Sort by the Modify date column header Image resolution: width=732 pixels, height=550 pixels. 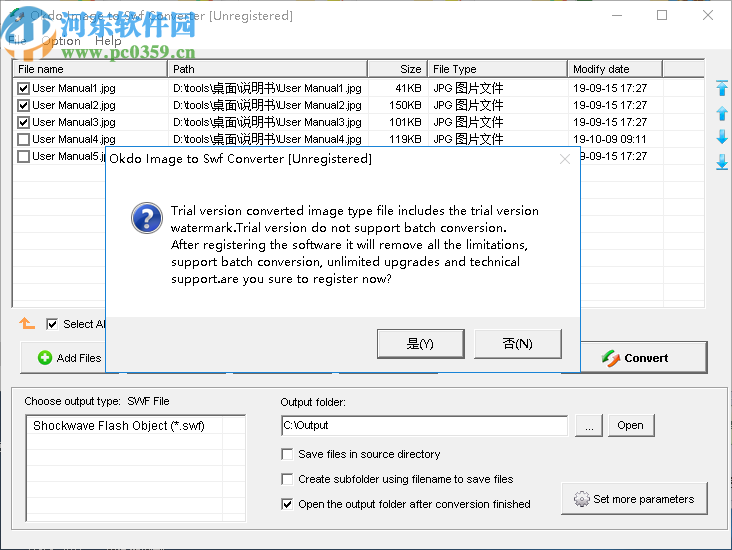point(615,69)
